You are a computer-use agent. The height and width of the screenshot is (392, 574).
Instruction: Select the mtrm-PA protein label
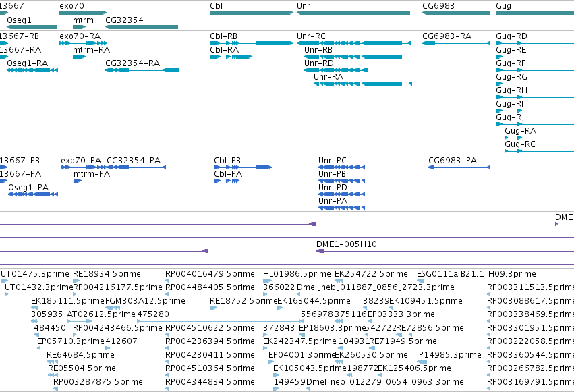(x=92, y=174)
